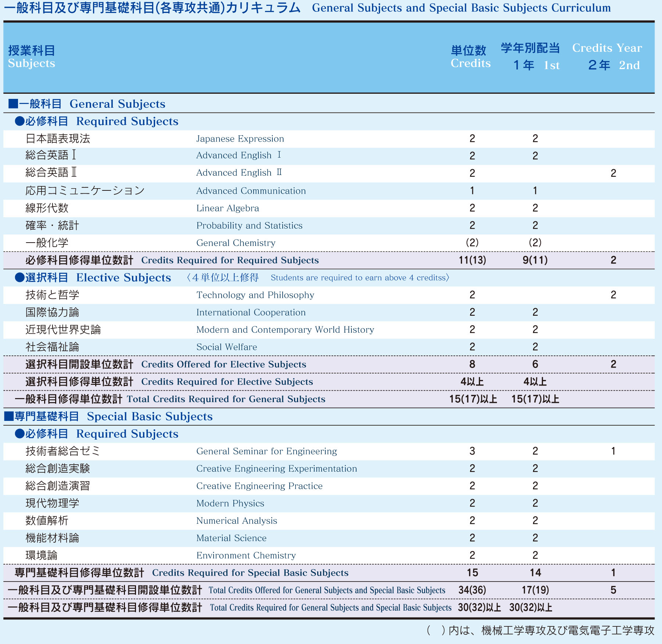This screenshot has height=644, width=662.
Task: Click 'Probability and Statistics' subject
Action: (250, 225)
